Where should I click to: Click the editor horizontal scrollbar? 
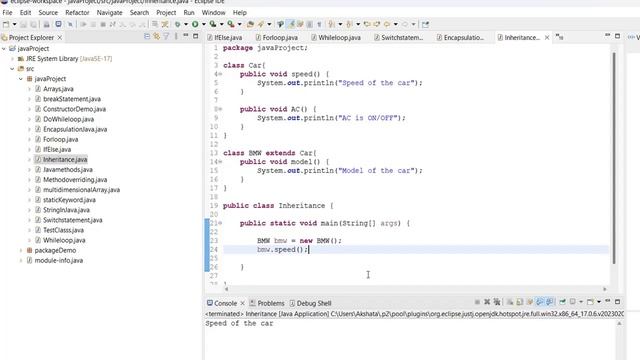[x=415, y=289]
